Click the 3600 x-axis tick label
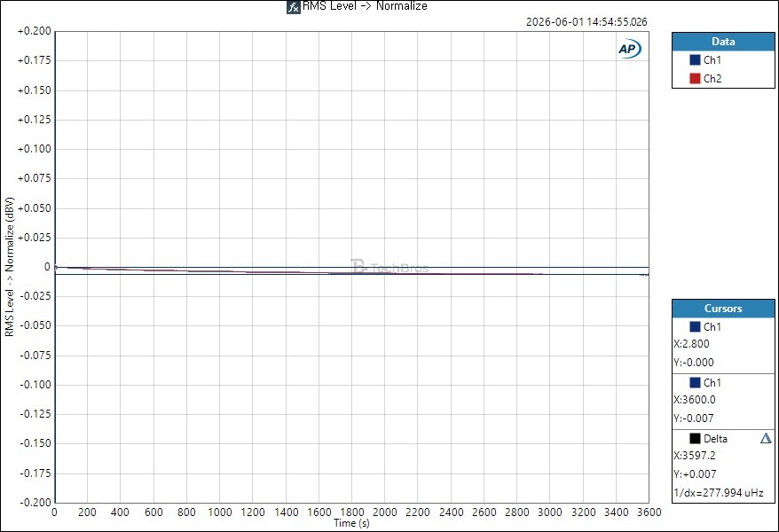779x532 pixels. coord(649,512)
